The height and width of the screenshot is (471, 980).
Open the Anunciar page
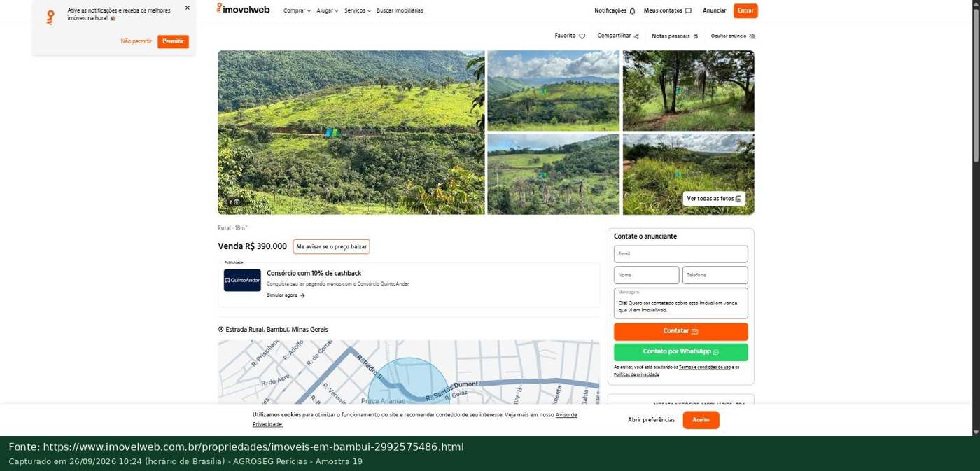714,10
